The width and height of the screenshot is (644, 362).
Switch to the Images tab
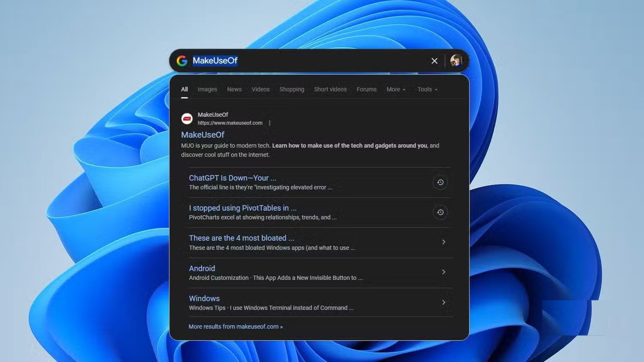pos(207,89)
